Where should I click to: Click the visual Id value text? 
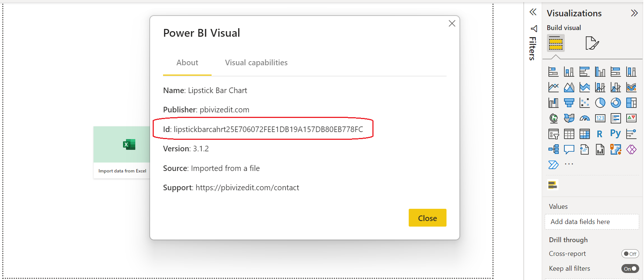coord(268,129)
